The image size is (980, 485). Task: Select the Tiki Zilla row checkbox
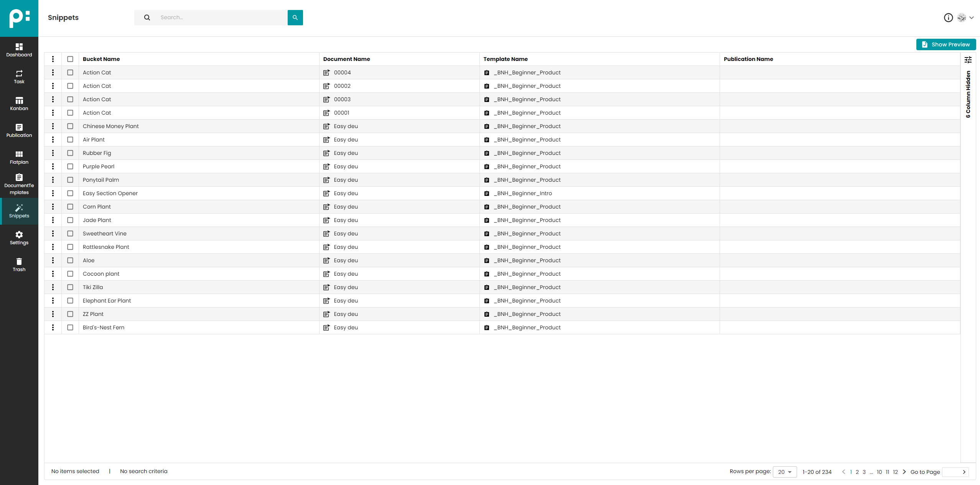(x=70, y=287)
